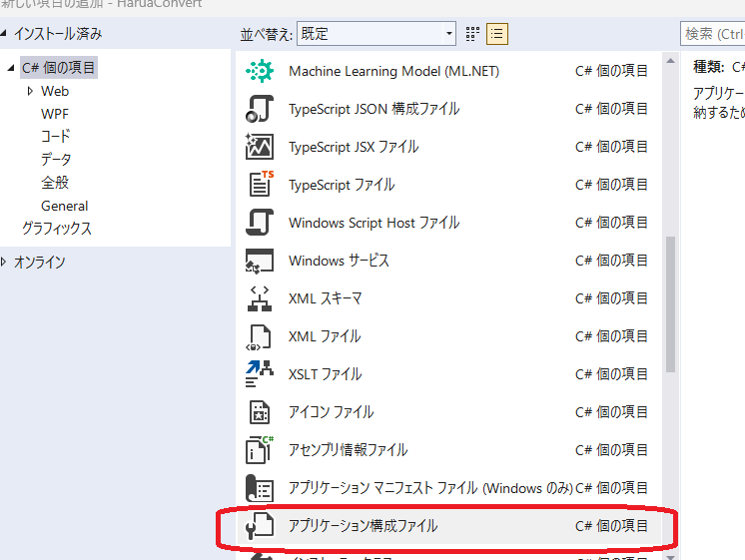Click the XML ファイル icon
The width and height of the screenshot is (745, 560).
[x=259, y=337]
